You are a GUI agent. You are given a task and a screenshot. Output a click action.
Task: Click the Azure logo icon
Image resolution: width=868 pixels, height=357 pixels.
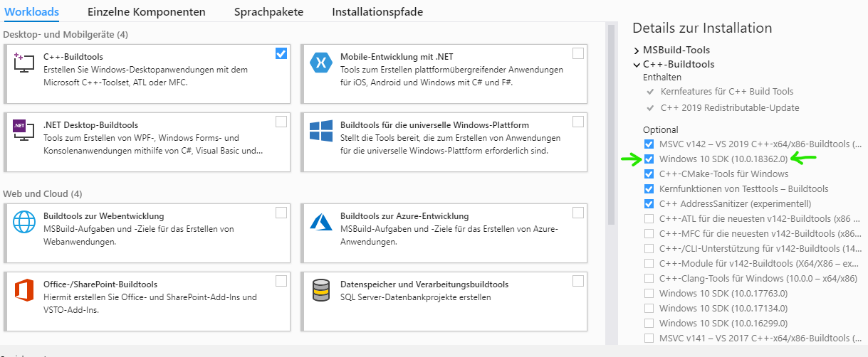(321, 222)
